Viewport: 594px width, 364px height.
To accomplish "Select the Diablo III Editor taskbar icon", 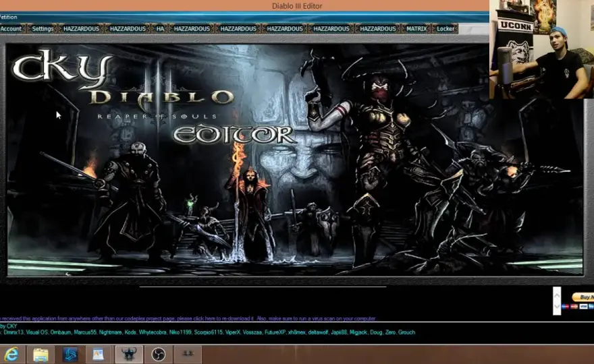I will tap(129, 355).
